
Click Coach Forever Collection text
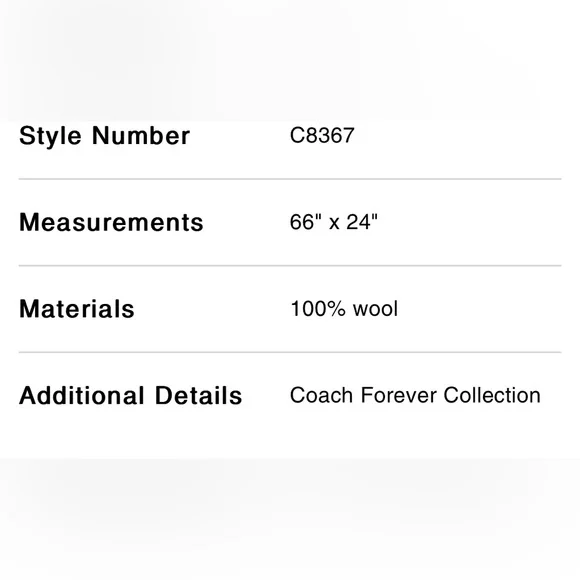[415, 395]
